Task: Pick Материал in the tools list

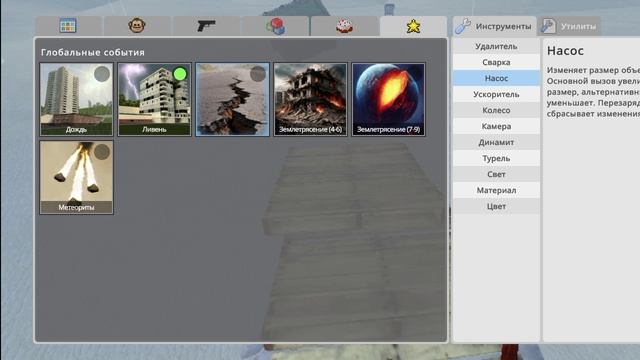Action: pyautogui.click(x=496, y=190)
